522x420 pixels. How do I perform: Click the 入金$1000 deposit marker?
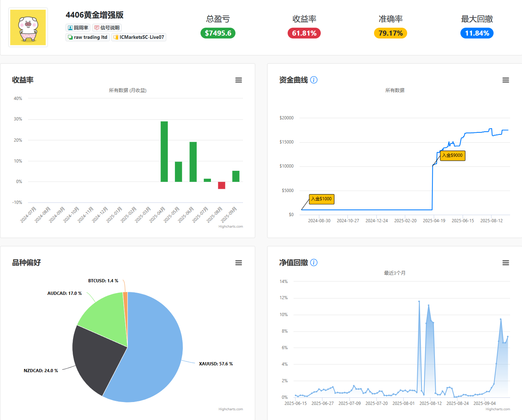click(x=322, y=199)
